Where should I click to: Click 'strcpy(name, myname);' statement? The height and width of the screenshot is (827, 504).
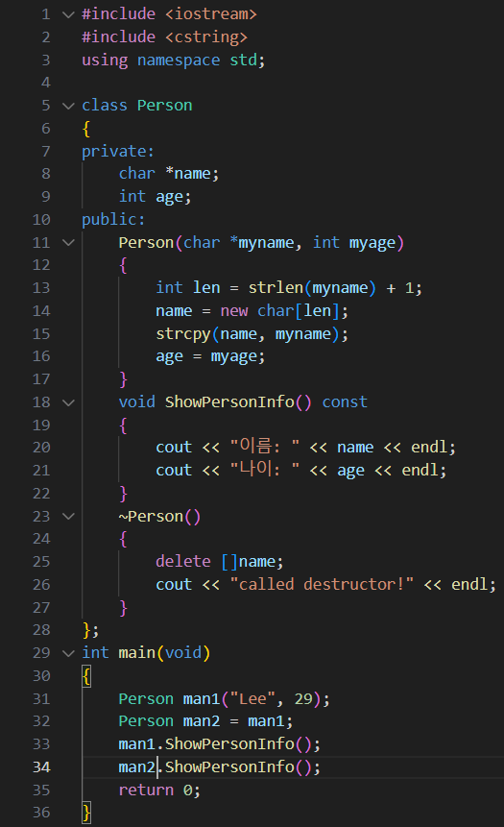(x=252, y=334)
